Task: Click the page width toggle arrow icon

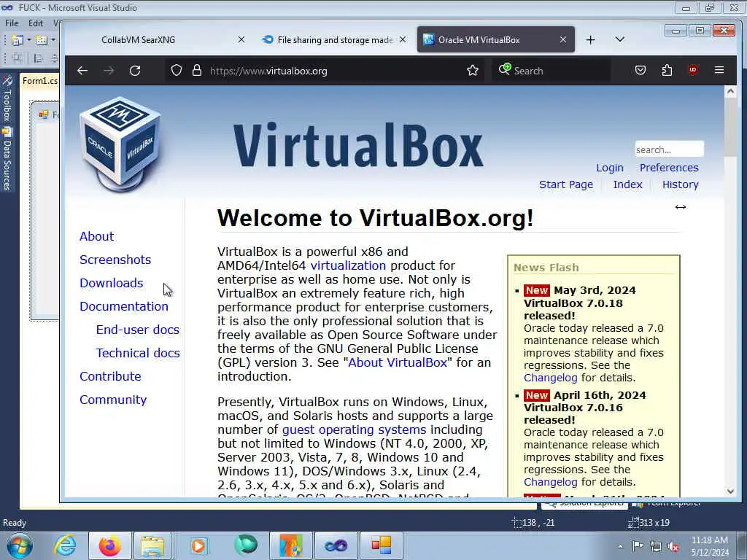Action: 681,206
